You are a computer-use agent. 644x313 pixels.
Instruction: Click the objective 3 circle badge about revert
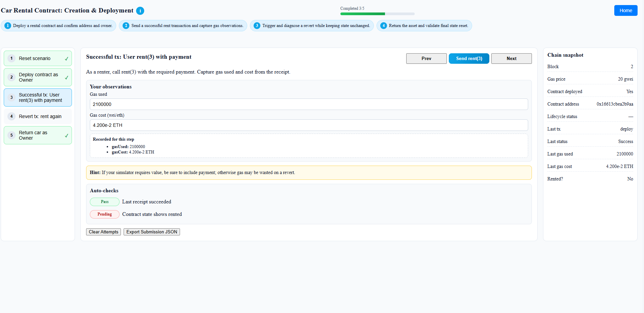tap(257, 26)
